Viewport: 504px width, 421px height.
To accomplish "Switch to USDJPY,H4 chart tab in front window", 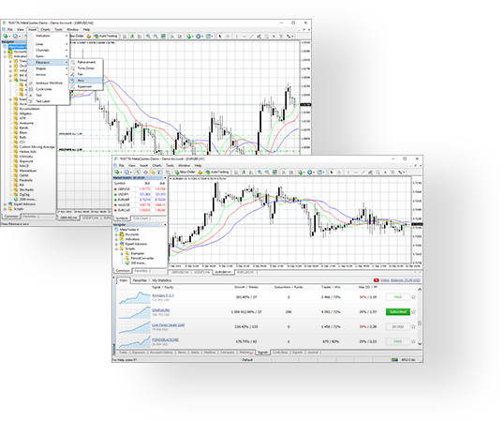I will coord(201,273).
